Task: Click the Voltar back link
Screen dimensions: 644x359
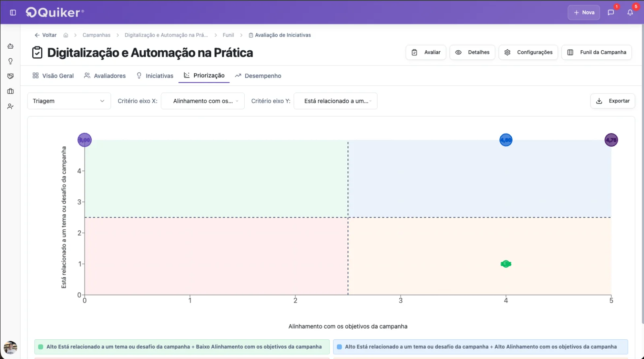Action: pos(45,35)
